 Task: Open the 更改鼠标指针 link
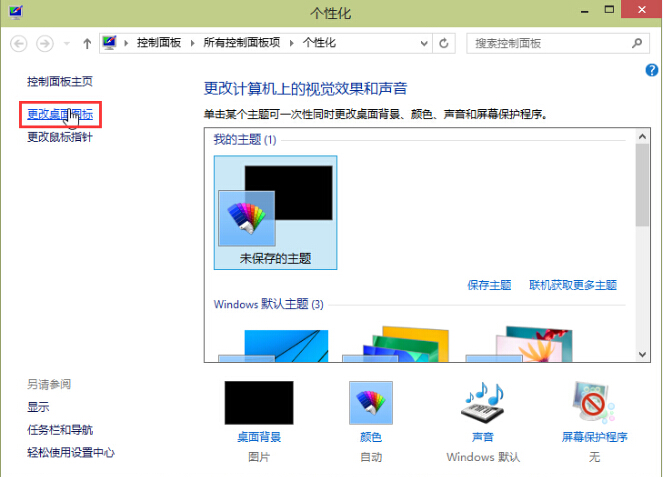60,137
